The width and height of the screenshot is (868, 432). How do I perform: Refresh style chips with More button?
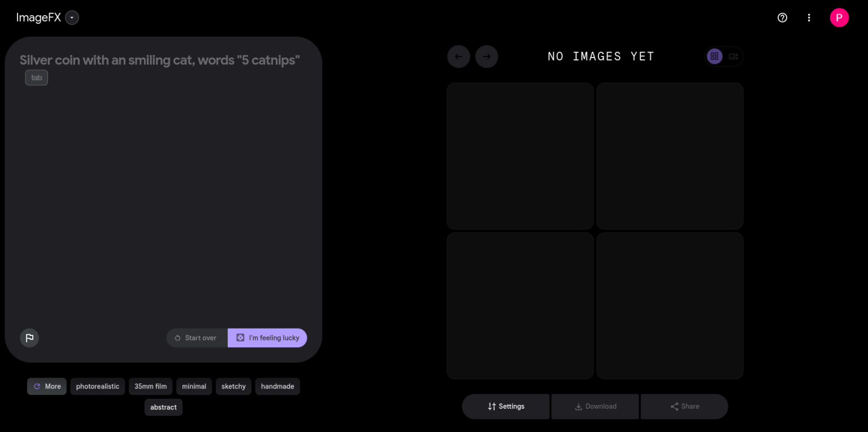(x=47, y=386)
